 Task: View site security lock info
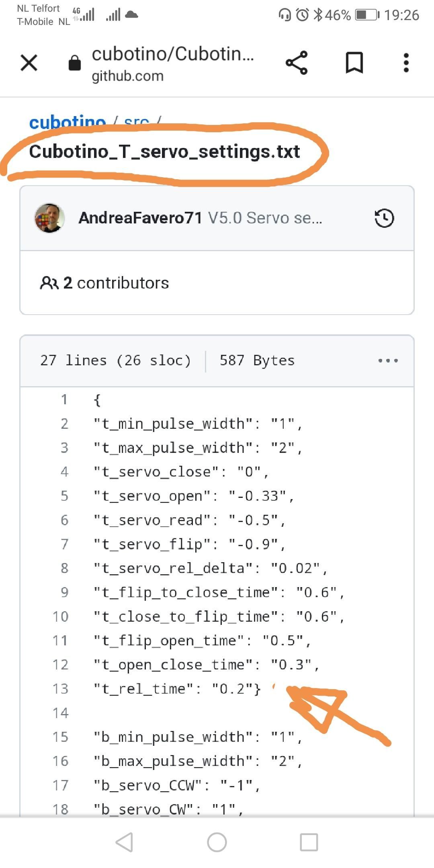click(75, 63)
